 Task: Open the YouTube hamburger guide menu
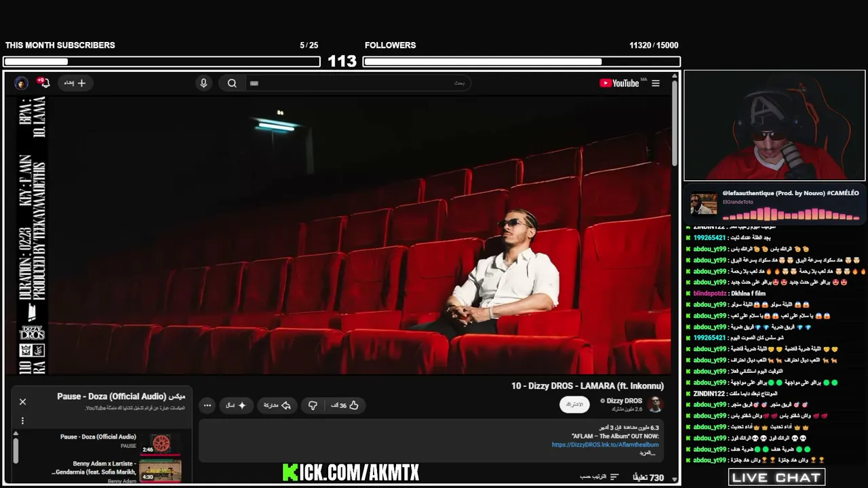656,83
